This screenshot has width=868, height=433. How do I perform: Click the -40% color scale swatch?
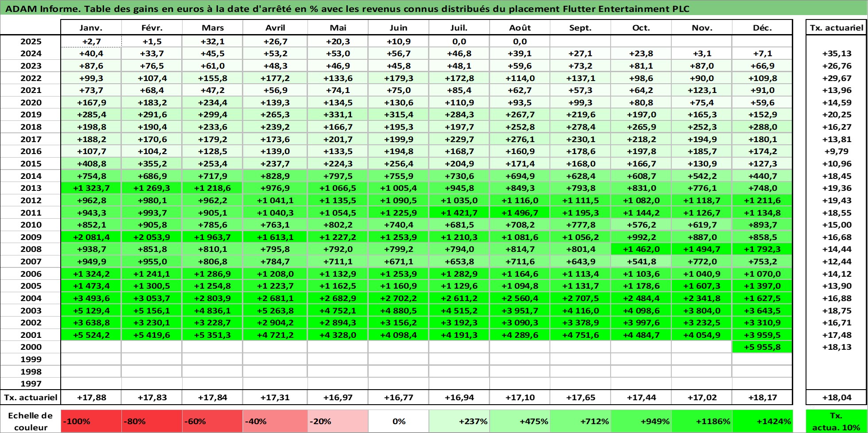(275, 421)
